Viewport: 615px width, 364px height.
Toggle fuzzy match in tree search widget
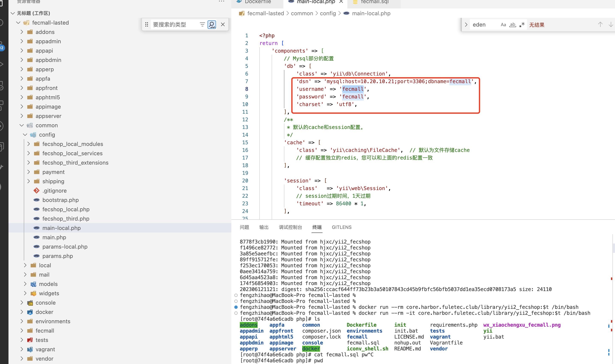pos(212,24)
